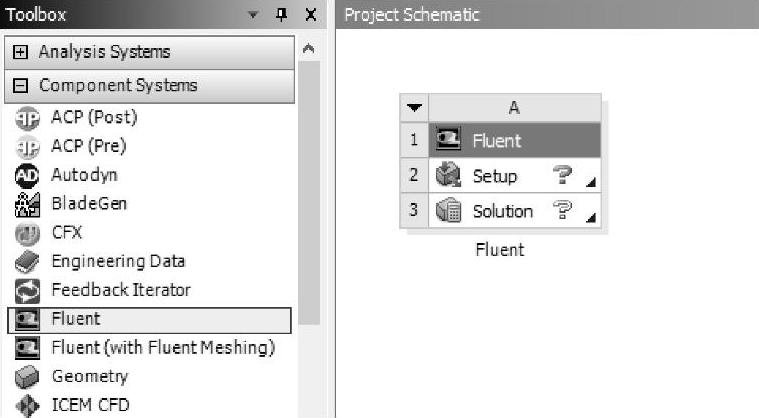
Task: Select Fluent (with Fluent Meshing) entry
Action: (x=162, y=348)
